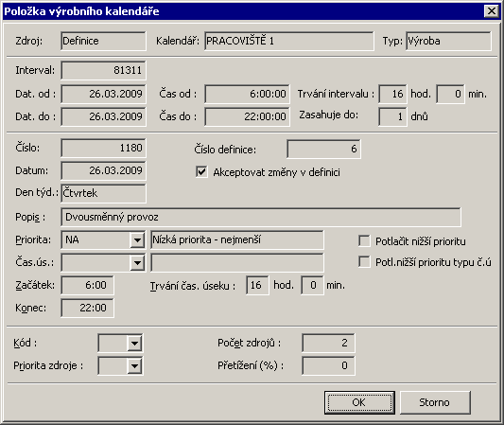Click the Začátek: label

pyautogui.click(x=35, y=285)
